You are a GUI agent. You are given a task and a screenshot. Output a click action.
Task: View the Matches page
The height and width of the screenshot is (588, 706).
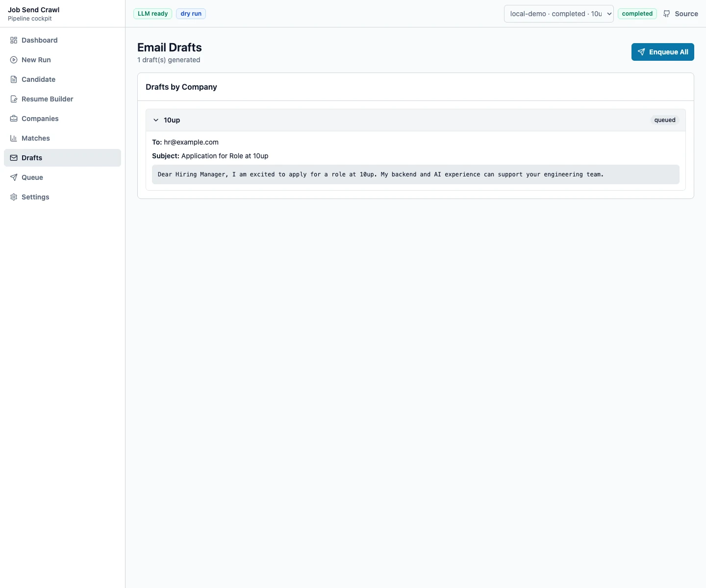click(x=62, y=138)
